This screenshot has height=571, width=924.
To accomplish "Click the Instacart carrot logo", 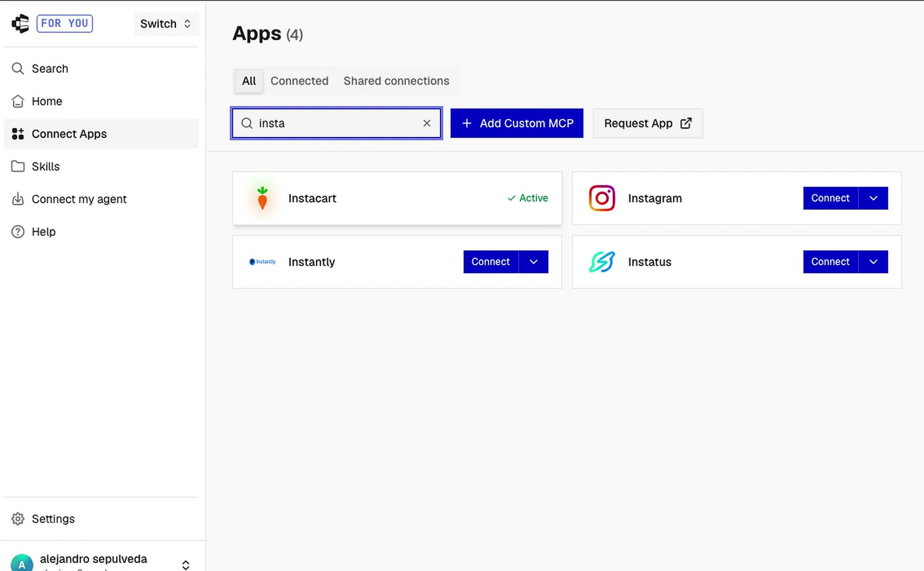I will pos(262,198).
